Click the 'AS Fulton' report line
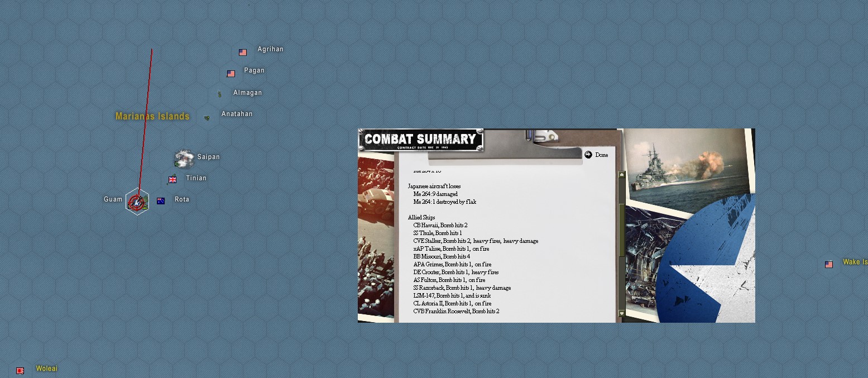Image resolution: width=868 pixels, height=378 pixels. [x=449, y=280]
